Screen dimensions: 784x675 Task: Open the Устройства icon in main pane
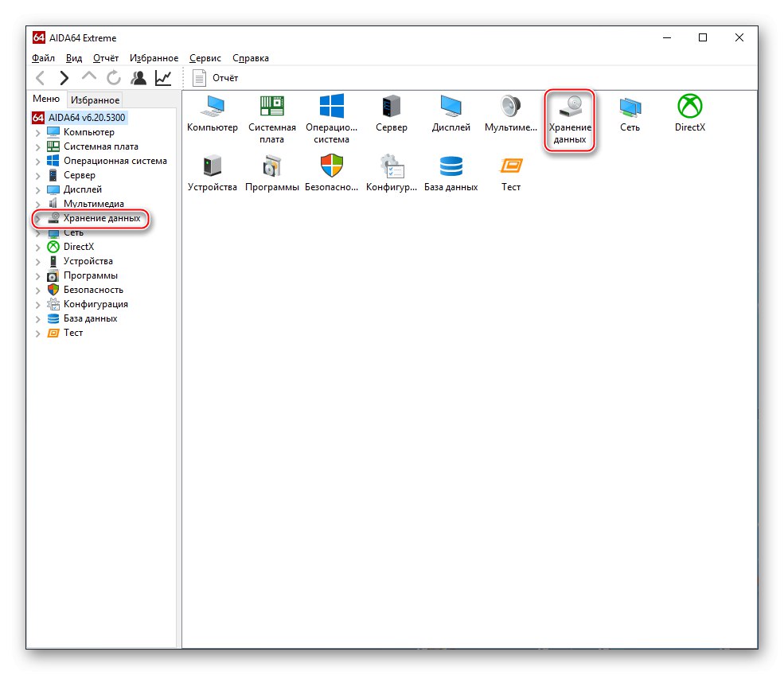[x=213, y=173]
